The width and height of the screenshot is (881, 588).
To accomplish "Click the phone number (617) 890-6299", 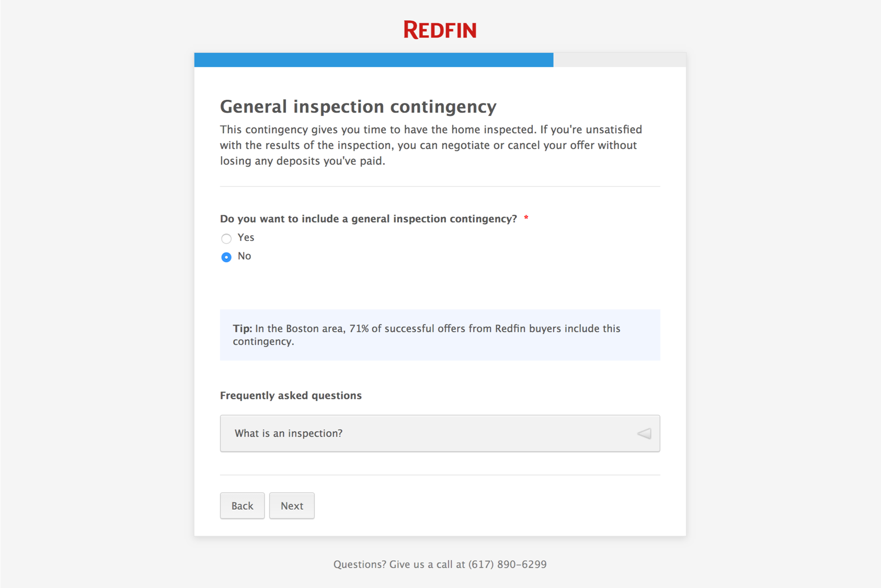I will coord(507,564).
